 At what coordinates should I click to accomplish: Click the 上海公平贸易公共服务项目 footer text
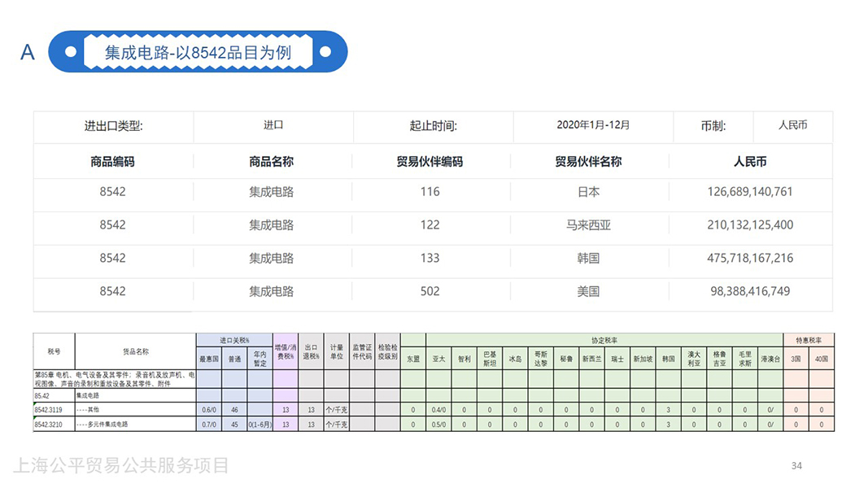pos(120,465)
